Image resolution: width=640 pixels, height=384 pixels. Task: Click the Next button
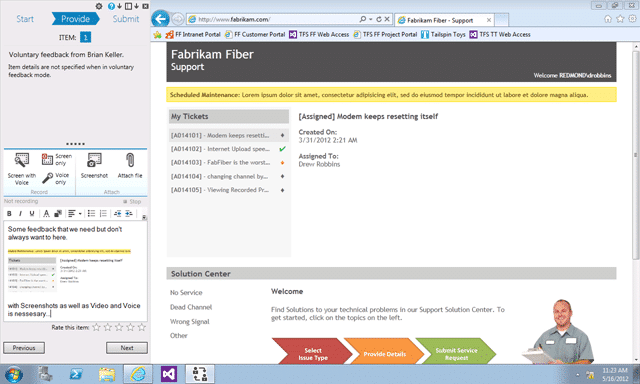click(127, 348)
